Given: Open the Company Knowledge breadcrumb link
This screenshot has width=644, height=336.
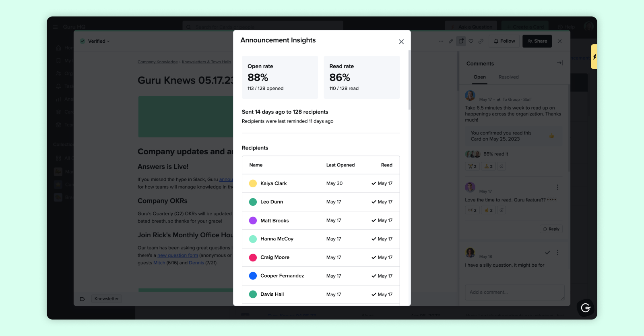Looking at the screenshot, I should [x=157, y=62].
